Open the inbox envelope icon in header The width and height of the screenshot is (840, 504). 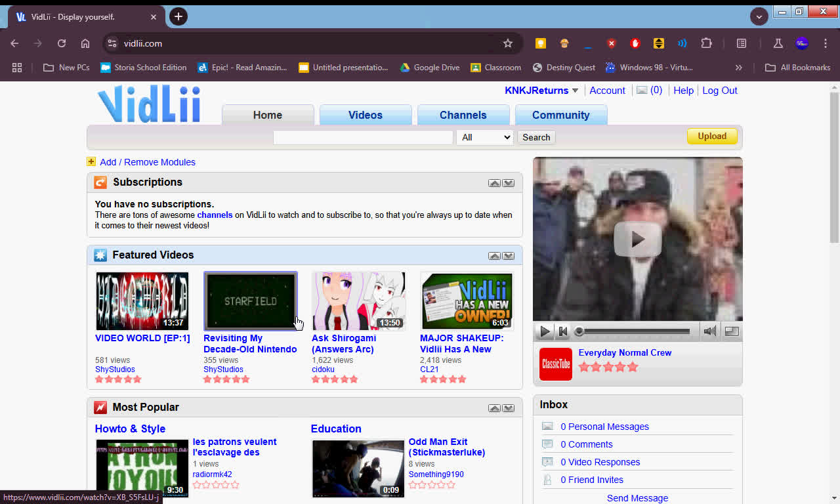point(642,91)
